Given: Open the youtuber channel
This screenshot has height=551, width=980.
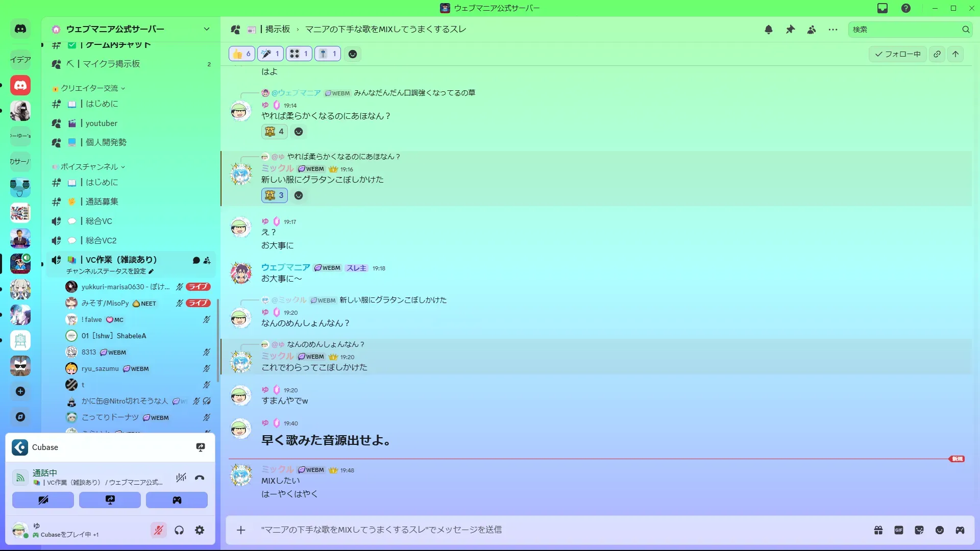Looking at the screenshot, I should (x=101, y=123).
